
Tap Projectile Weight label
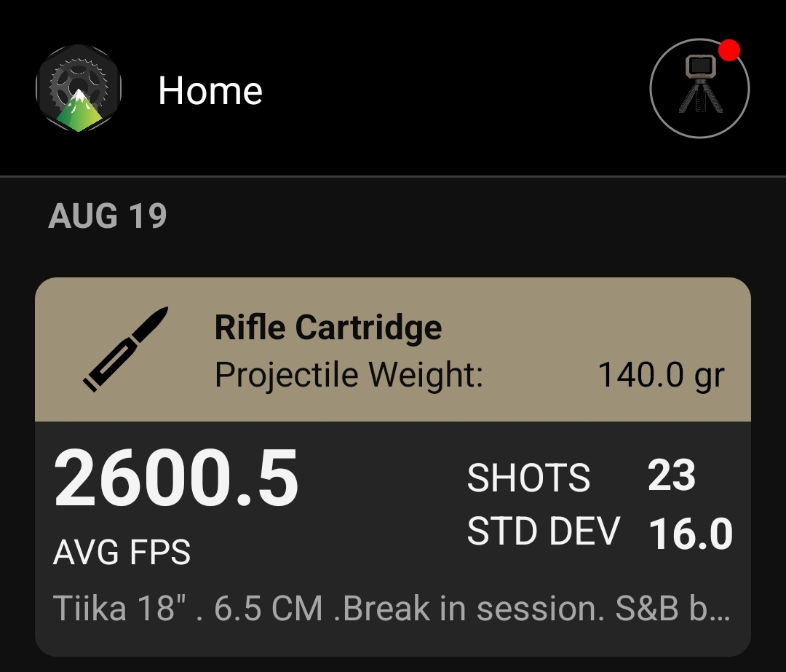(349, 375)
